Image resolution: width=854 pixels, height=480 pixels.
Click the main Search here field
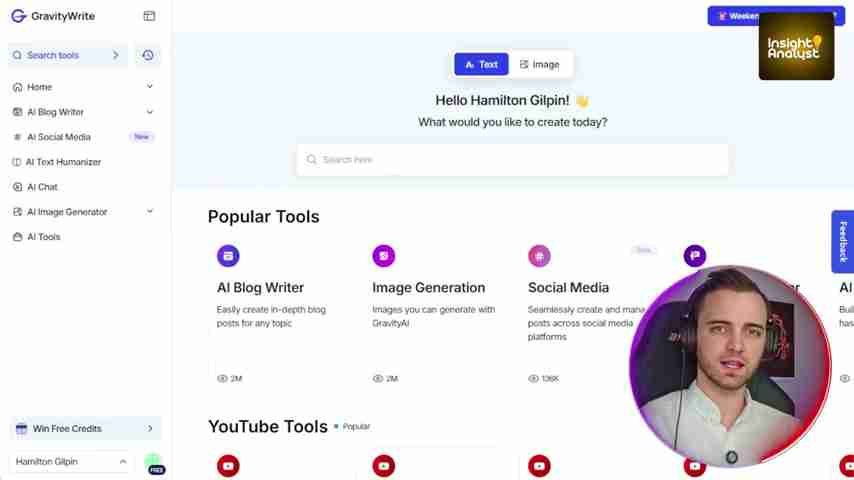pyautogui.click(x=512, y=160)
